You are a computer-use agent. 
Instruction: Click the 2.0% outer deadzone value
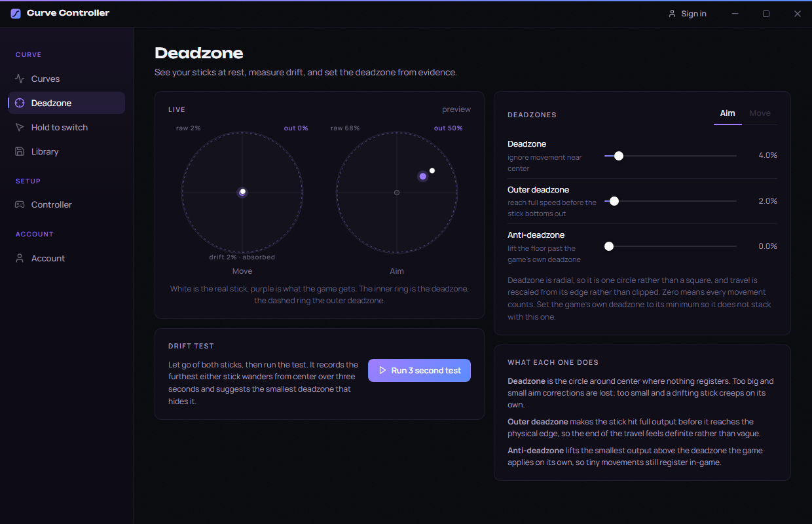pyautogui.click(x=767, y=201)
